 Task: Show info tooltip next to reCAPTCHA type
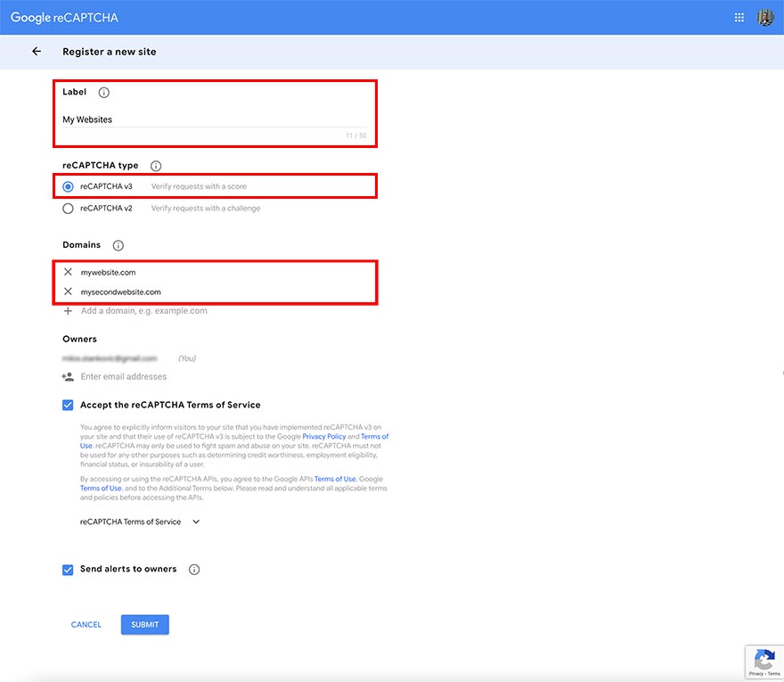tap(156, 166)
